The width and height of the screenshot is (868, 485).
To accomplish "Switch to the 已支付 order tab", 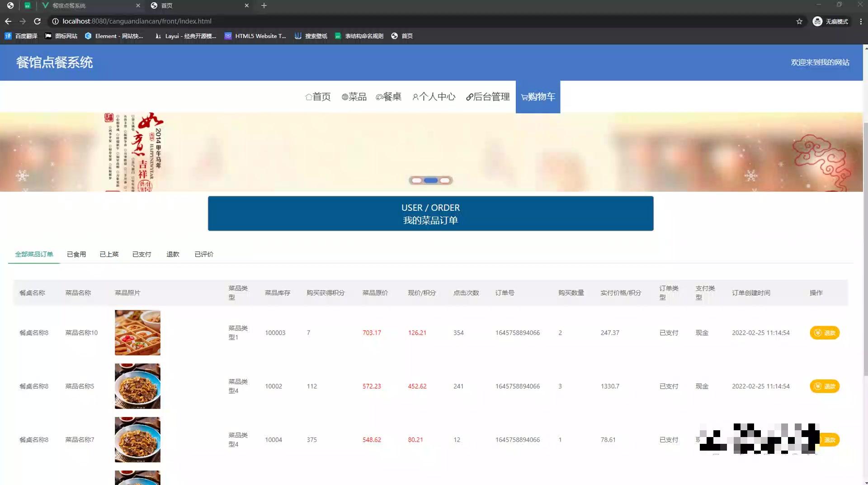I will 142,254.
